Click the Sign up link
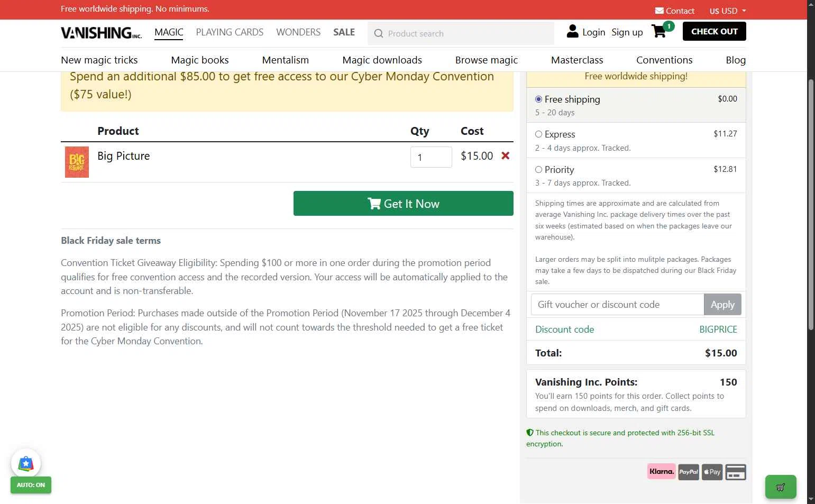This screenshot has width=815, height=504. point(627,32)
